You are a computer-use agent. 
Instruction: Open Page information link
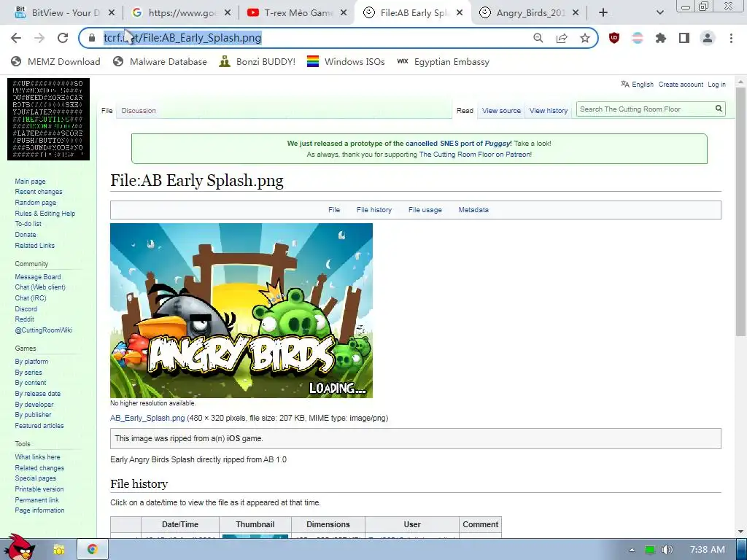39,510
